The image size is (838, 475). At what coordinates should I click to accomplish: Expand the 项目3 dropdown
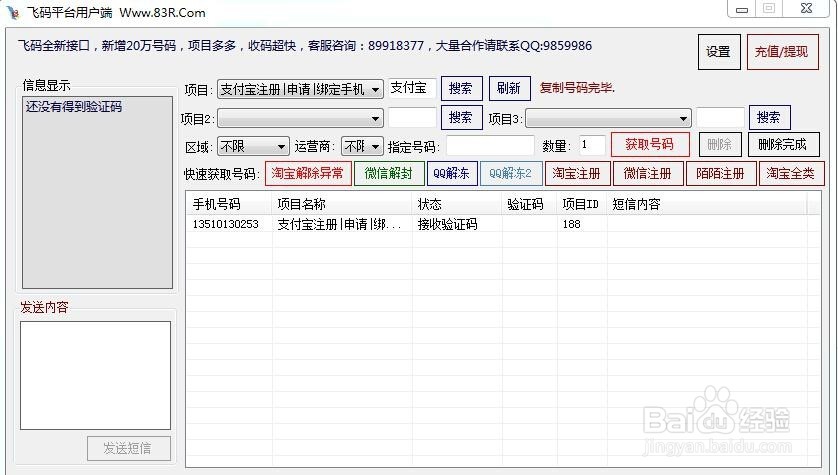(608, 118)
